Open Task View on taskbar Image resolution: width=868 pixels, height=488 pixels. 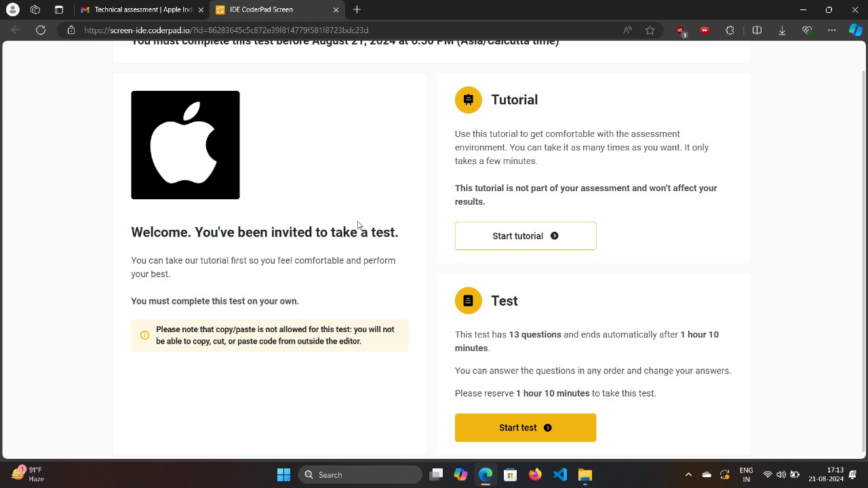coord(436,474)
